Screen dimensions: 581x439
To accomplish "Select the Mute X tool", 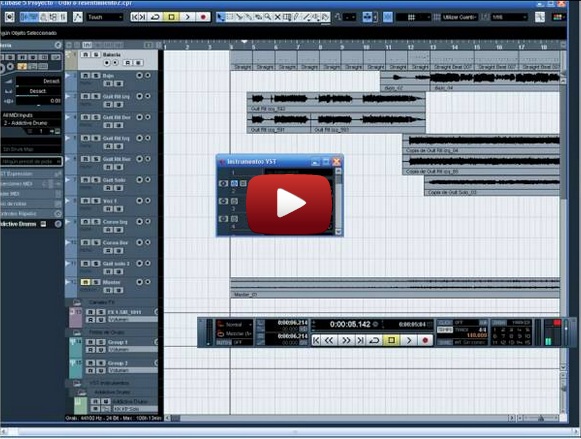I will (x=277, y=17).
